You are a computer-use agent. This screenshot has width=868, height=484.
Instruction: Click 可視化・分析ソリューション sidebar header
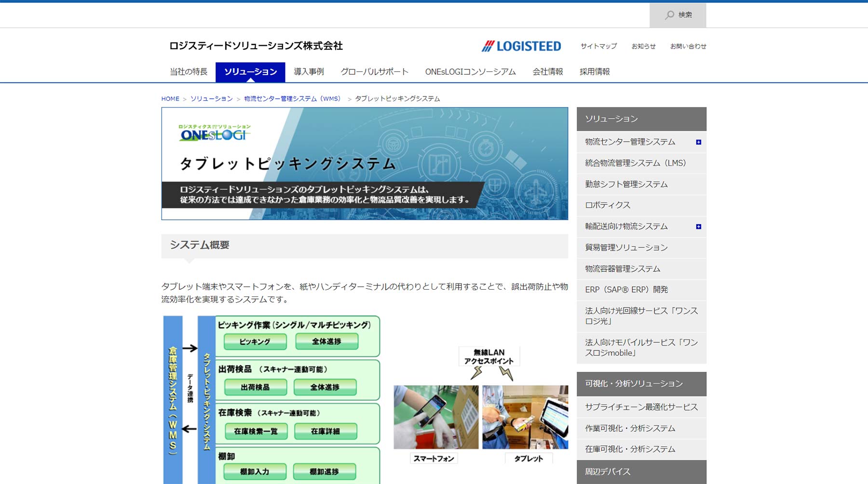[641, 384]
